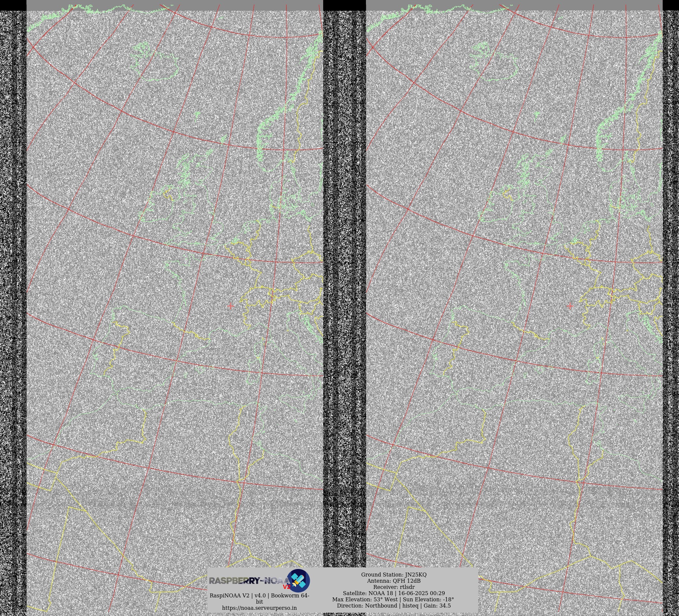Viewport: 679px width, 616px height.
Task: Click the red cross station marker in right image
Action: (x=570, y=306)
